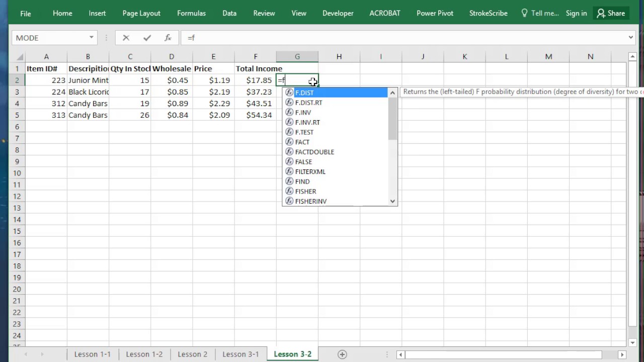Open the View ribbon tab
644x362 pixels.
(x=299, y=14)
